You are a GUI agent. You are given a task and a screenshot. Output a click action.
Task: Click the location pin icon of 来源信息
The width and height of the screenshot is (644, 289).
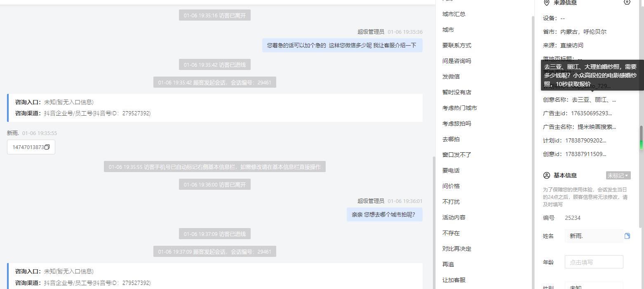pyautogui.click(x=547, y=2)
